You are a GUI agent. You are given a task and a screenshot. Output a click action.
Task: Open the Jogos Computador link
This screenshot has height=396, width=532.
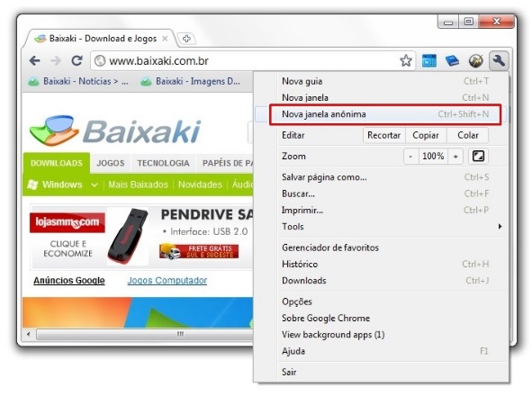(x=167, y=281)
